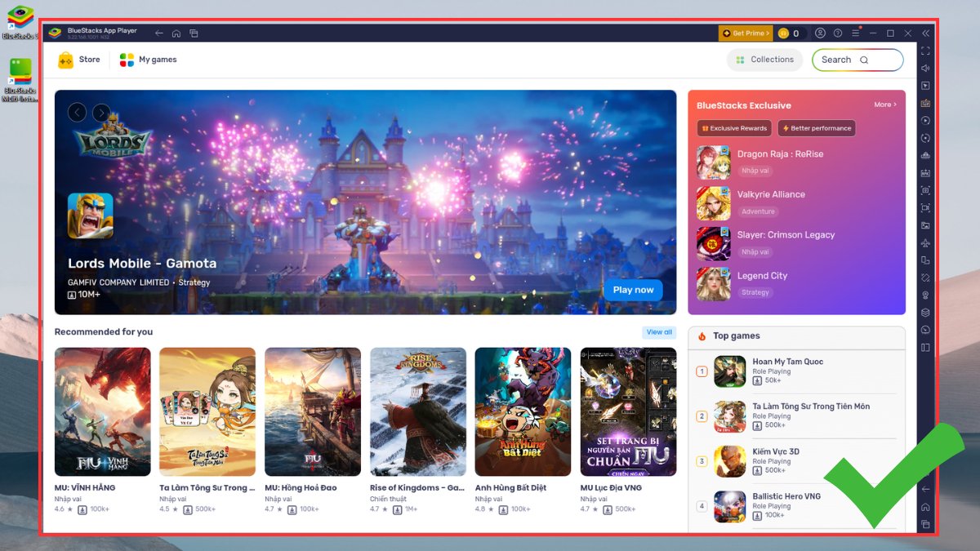Image resolution: width=980 pixels, height=551 pixels.
Task: Switch to the My games tab
Action: point(148,60)
